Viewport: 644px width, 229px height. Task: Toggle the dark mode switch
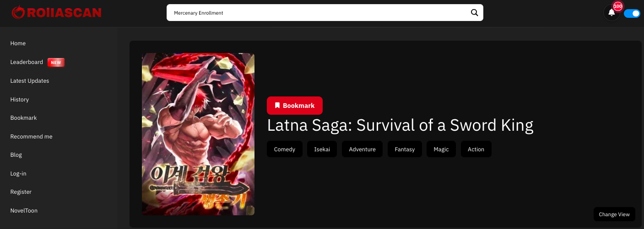pos(632,13)
